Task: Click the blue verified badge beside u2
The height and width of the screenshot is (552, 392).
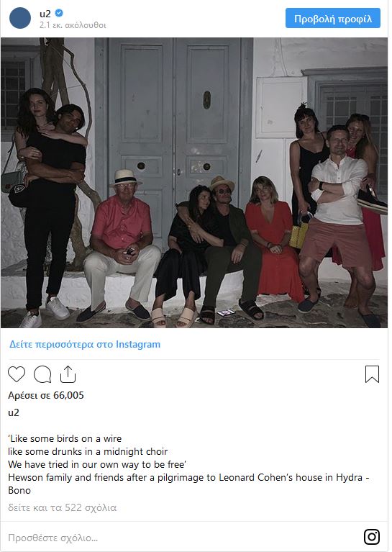Action: click(x=59, y=13)
